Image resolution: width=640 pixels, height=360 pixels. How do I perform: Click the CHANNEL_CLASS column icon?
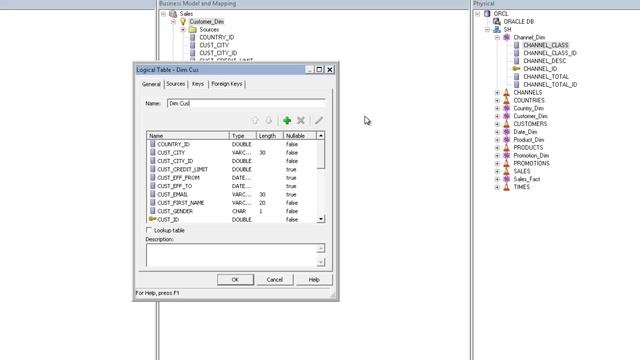(x=517, y=45)
